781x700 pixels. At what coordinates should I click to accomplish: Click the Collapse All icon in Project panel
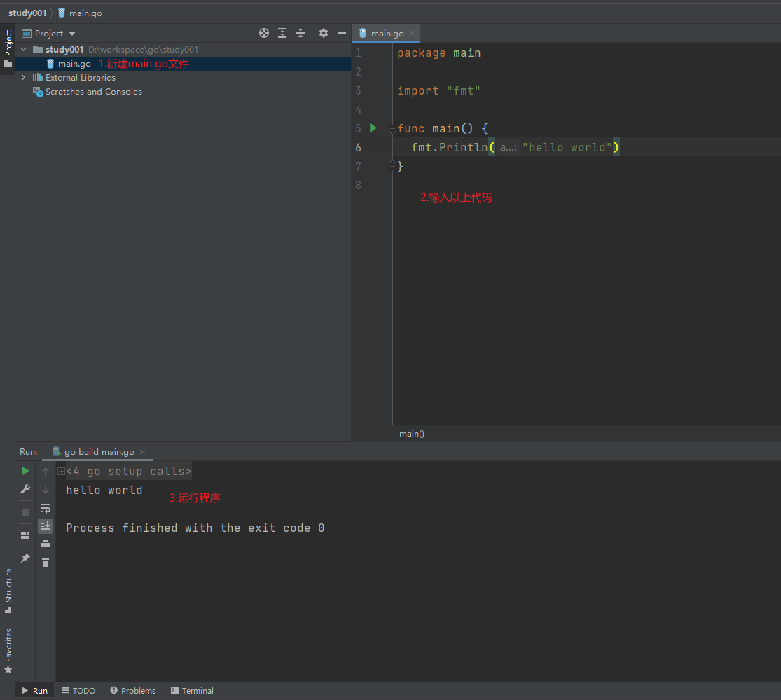point(300,34)
